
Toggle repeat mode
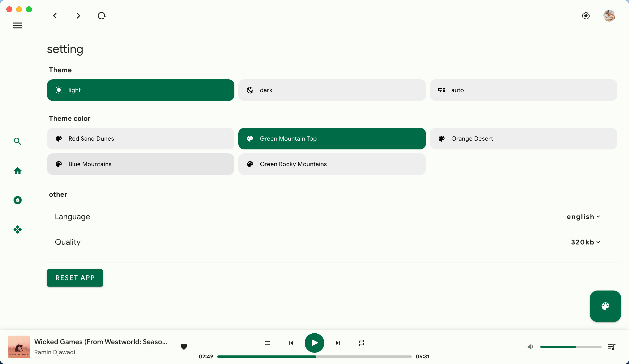[x=362, y=343]
